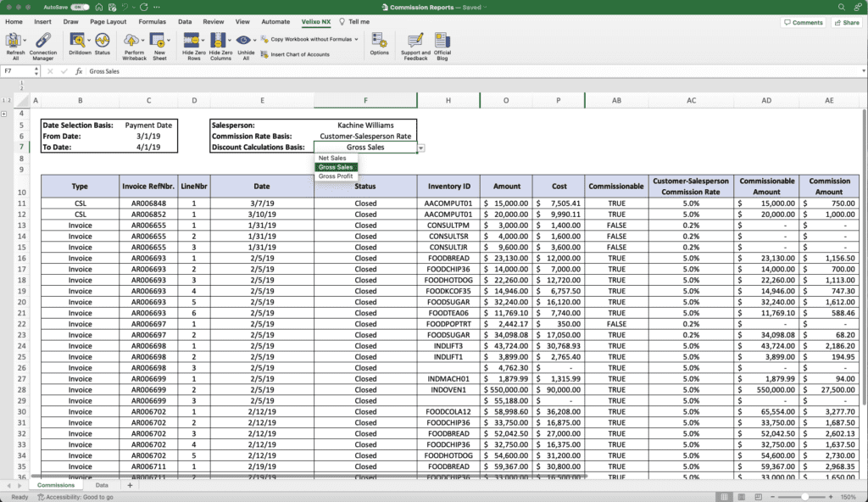Choose Gross Profit from the dropdown list
Image resolution: width=868 pixels, height=502 pixels.
coord(337,176)
